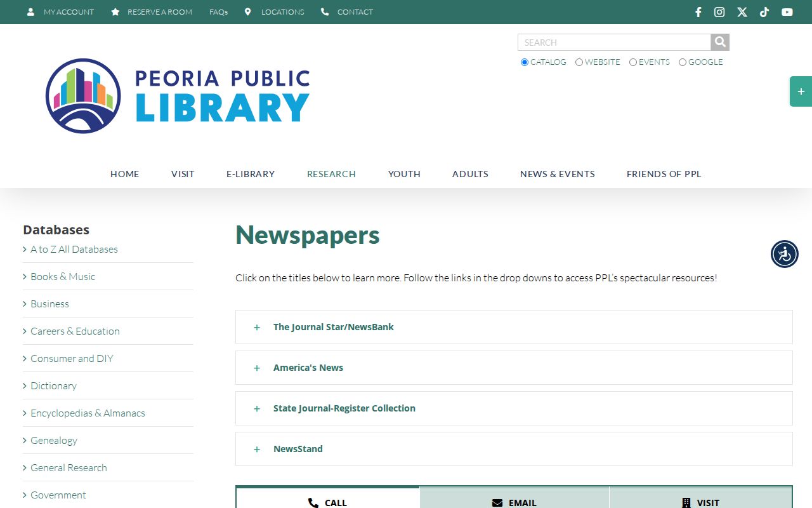Open the Consumer and DIY link

pyautogui.click(x=72, y=359)
